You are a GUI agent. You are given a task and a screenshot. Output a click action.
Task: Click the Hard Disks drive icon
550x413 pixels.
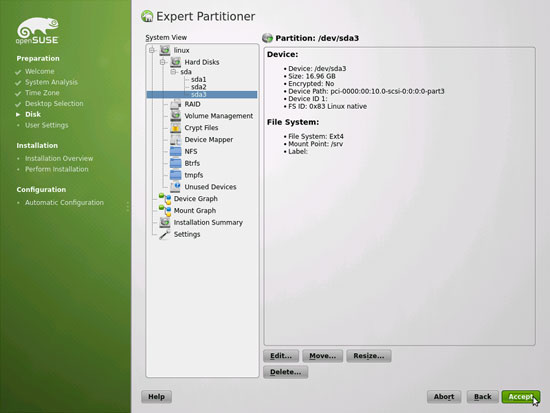176,62
